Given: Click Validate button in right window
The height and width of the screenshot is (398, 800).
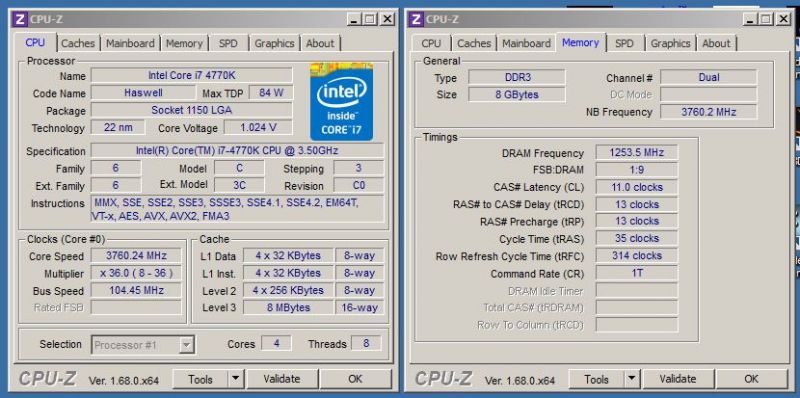Looking at the screenshot, I should click(678, 379).
